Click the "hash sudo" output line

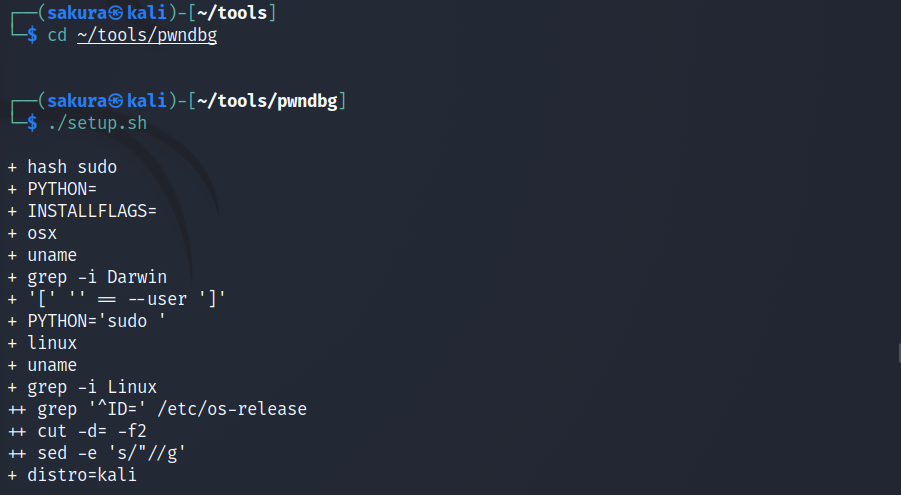(72, 167)
